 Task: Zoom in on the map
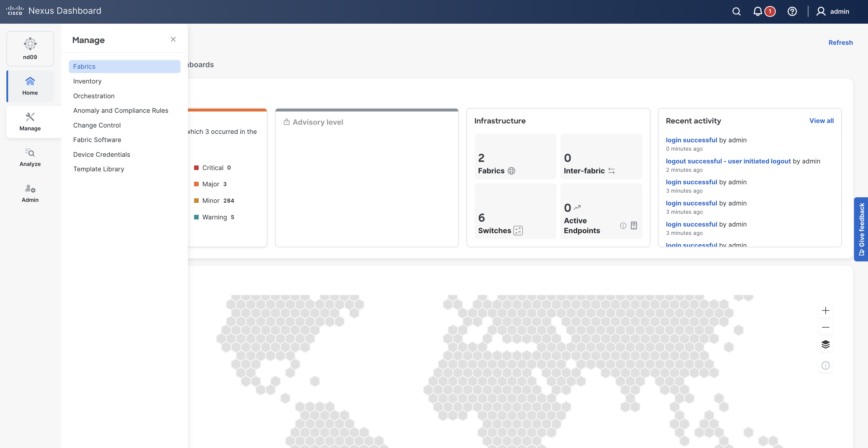coord(825,310)
